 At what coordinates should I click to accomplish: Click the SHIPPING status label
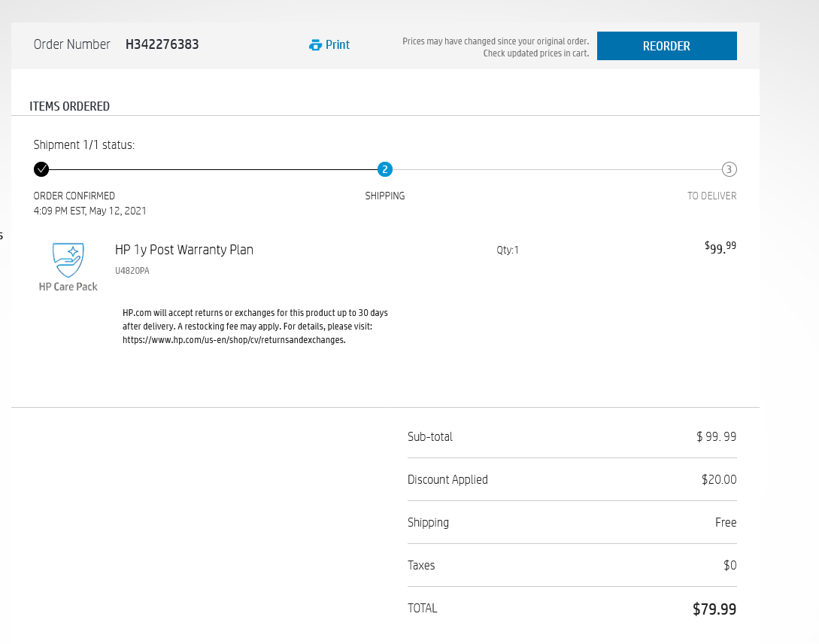(385, 196)
